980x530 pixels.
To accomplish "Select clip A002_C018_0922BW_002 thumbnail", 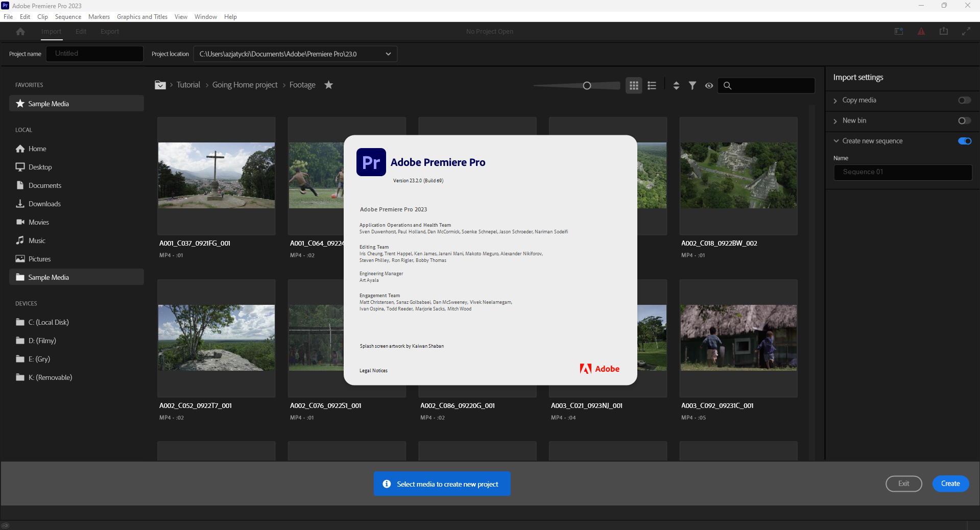I will (738, 175).
